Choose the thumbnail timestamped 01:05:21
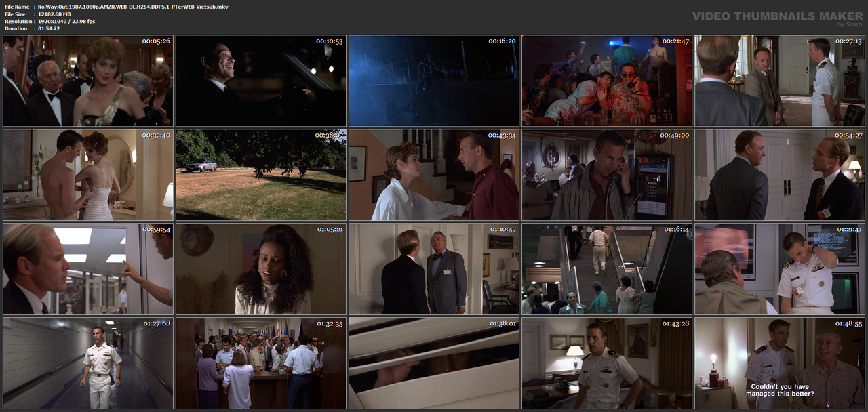Screen dimensions: 868x412 [261, 269]
